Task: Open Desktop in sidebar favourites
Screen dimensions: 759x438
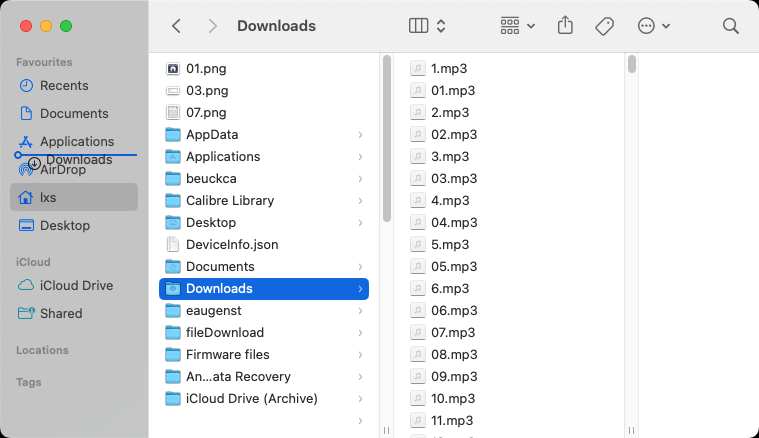Action: point(74,226)
